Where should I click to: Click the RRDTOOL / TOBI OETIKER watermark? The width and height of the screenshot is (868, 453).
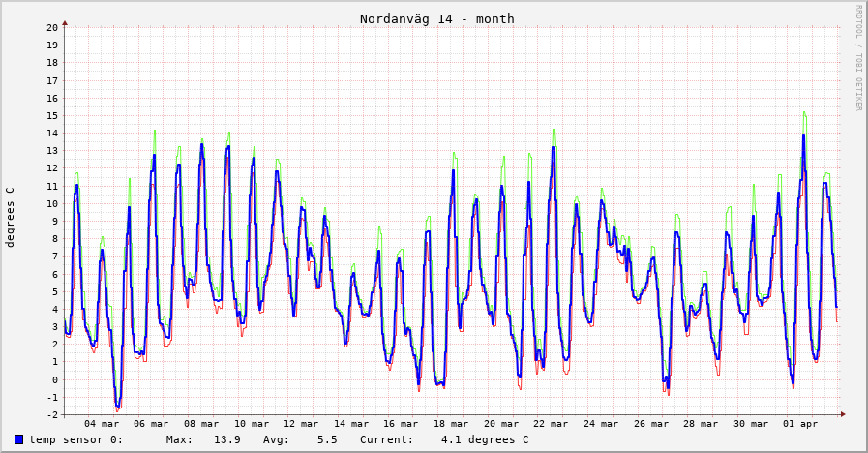point(857,58)
